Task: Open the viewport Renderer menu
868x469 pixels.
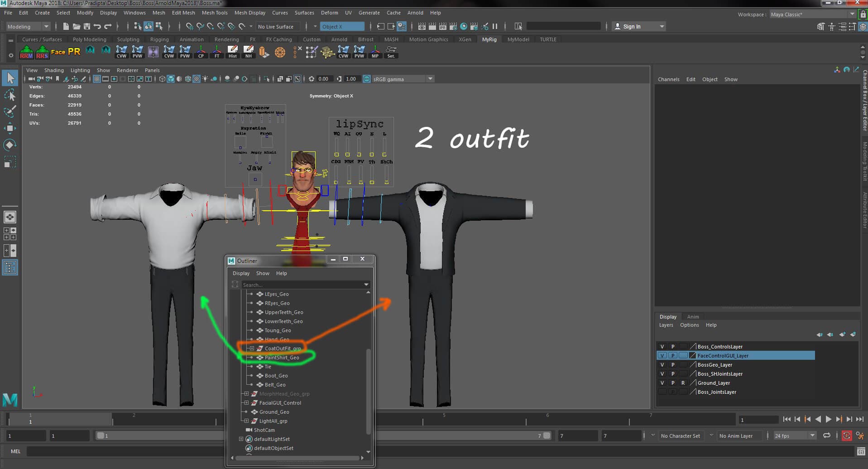Action: point(127,70)
